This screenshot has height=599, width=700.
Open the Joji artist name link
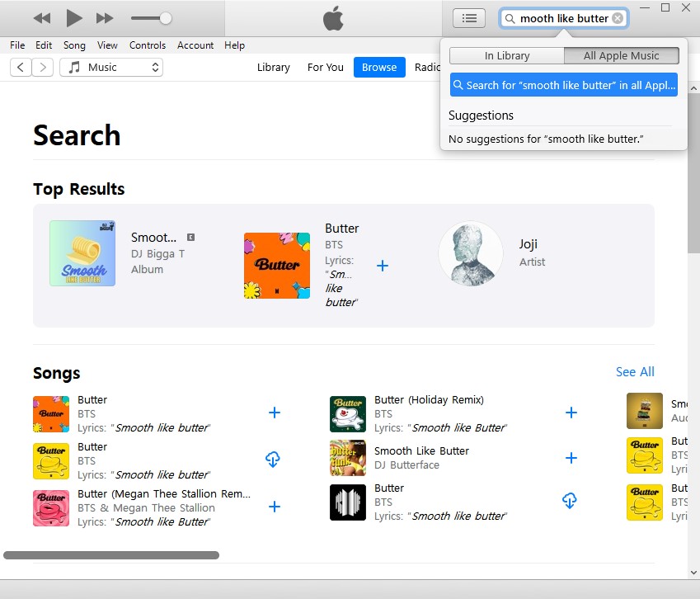tap(528, 244)
